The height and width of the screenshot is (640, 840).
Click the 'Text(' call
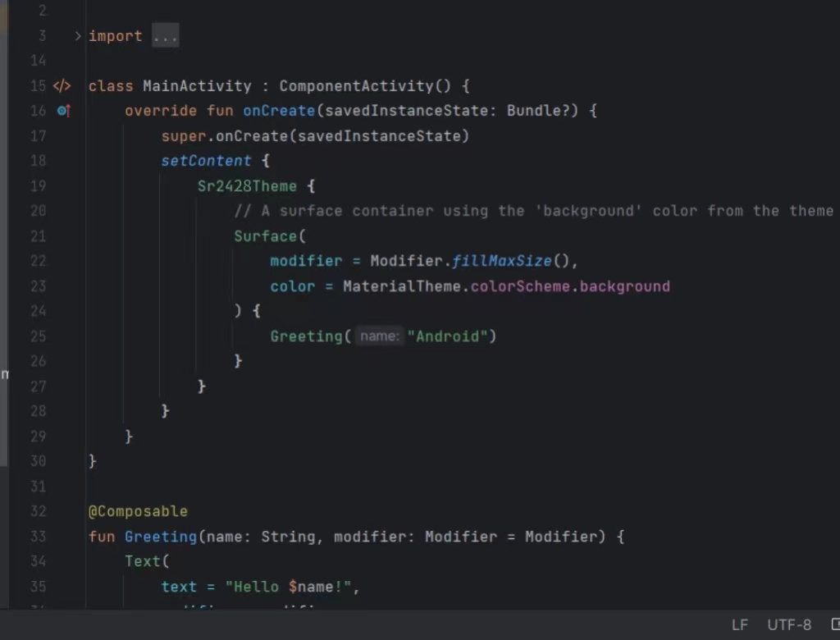coord(147,561)
